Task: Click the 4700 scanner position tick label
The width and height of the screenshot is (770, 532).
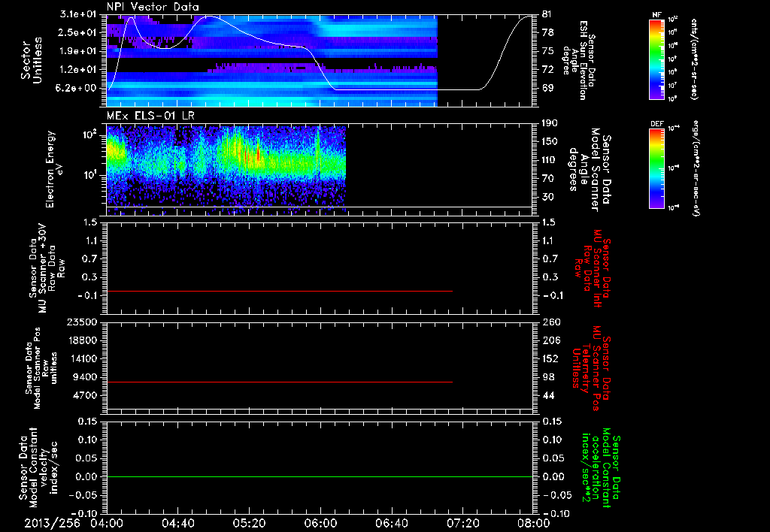Action: (85, 395)
